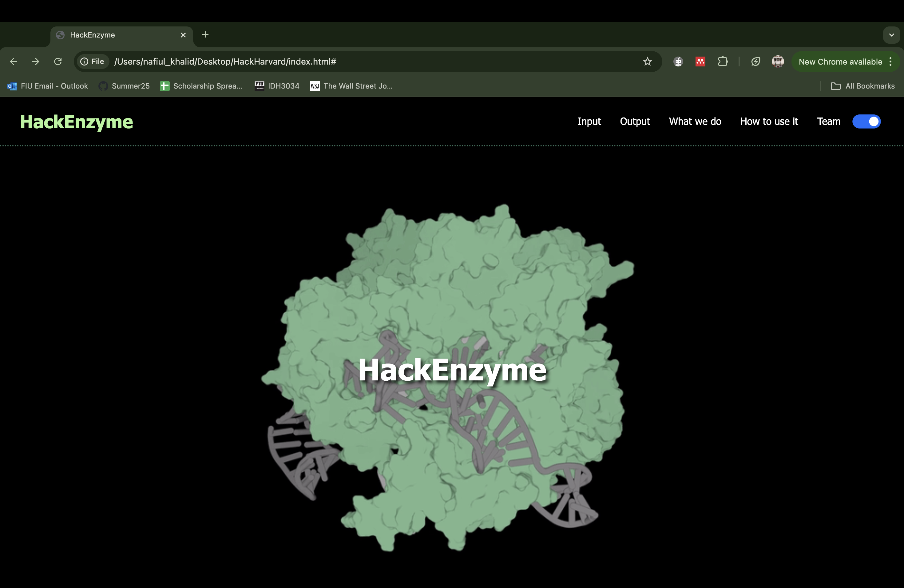
Task: Open the Extensions puzzle icon
Action: (723, 62)
